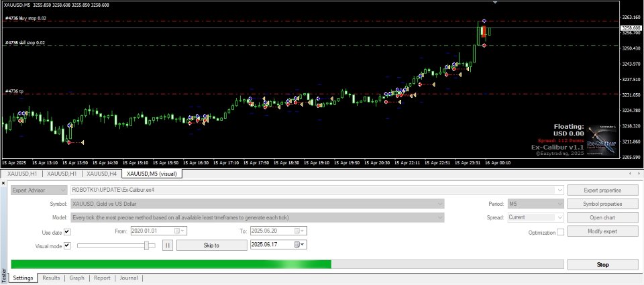644x285 pixels.
Task: Click the 15 Apr 16:30 time label
Action: pos(196,163)
